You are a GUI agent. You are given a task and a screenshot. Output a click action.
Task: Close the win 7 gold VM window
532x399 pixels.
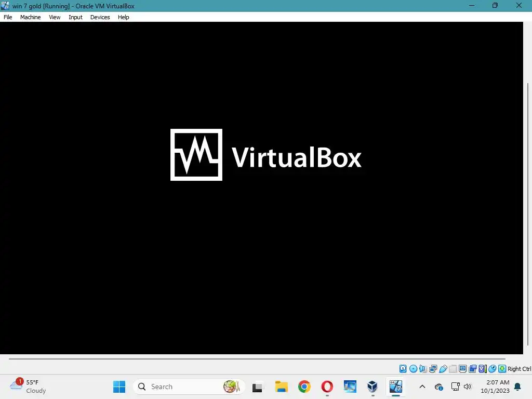519,5
